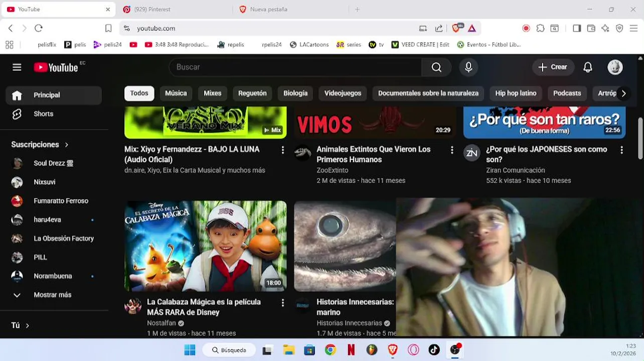Expand Suscripciones section arrow
This screenshot has height=361, width=644.
tap(66, 144)
